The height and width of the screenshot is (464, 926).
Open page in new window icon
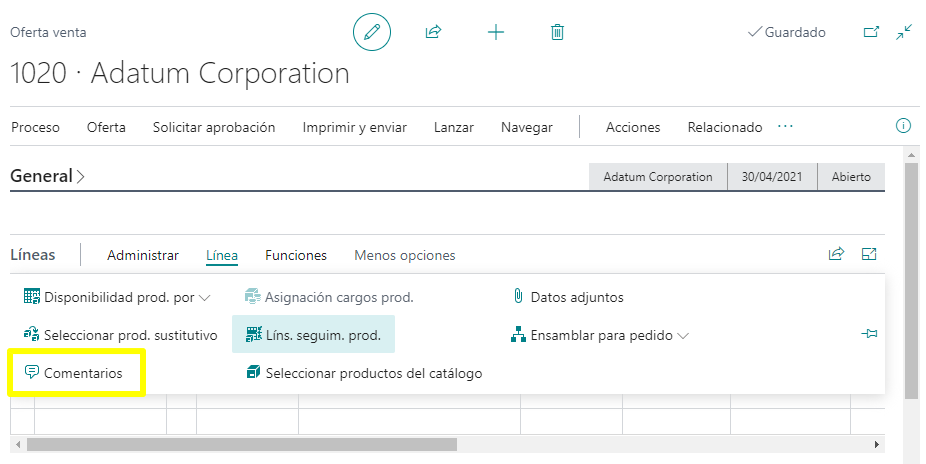[871, 32]
